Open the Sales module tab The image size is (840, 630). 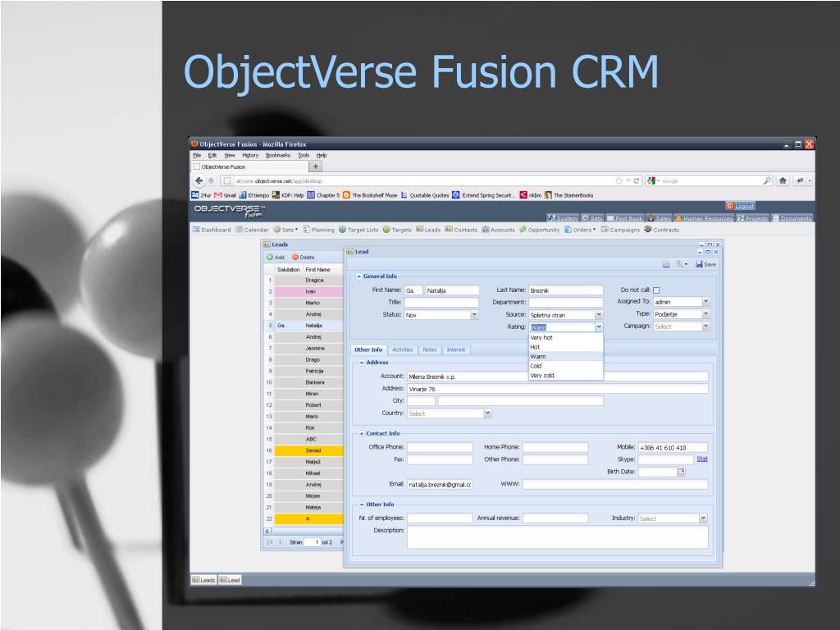659,218
